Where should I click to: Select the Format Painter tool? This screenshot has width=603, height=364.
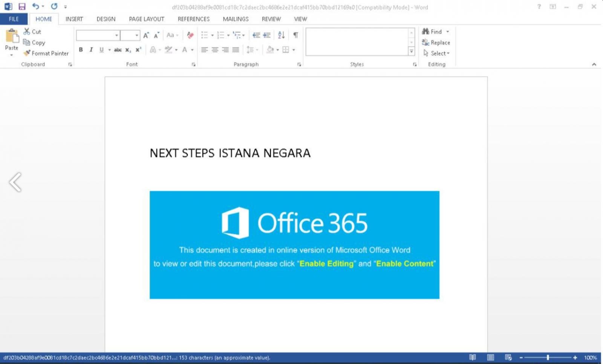click(46, 53)
